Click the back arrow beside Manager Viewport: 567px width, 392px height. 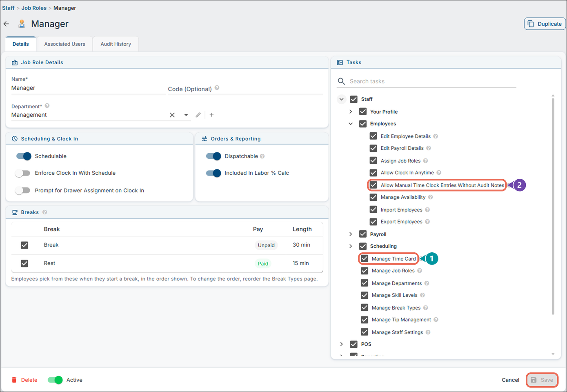(x=6, y=24)
